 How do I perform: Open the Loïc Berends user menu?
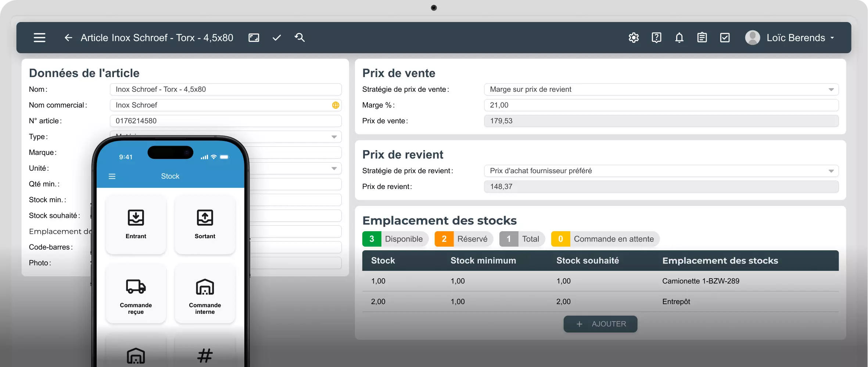pyautogui.click(x=790, y=38)
